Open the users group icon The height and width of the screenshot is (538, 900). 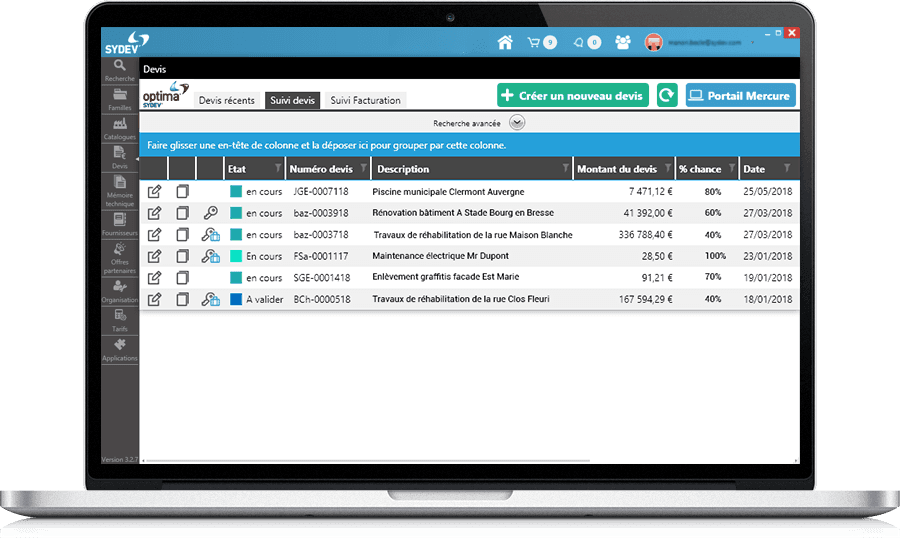click(x=623, y=42)
